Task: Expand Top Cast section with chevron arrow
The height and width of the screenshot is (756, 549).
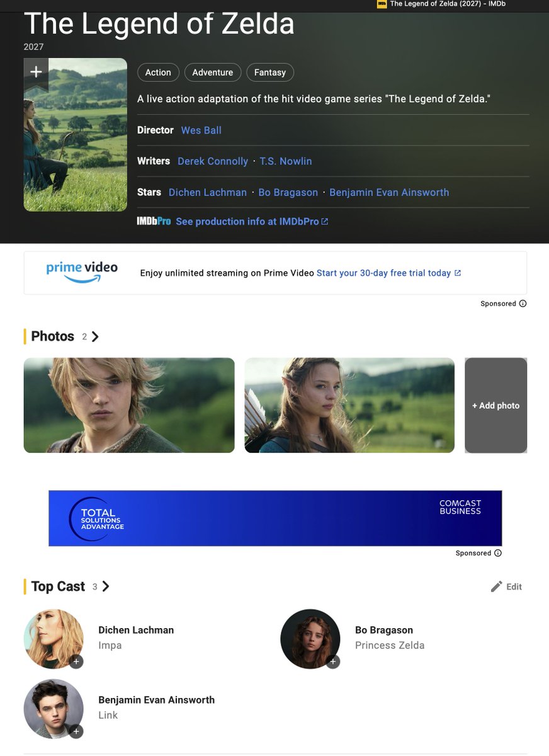Action: [x=106, y=587]
